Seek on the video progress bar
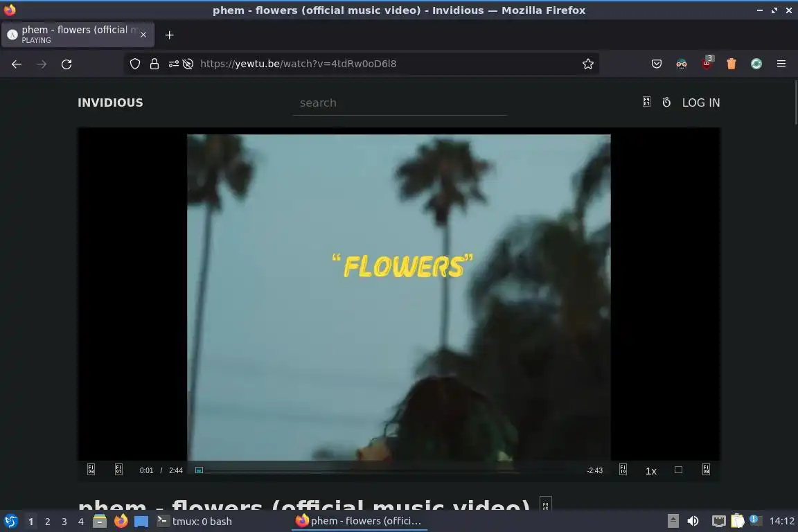The image size is (798, 532). click(x=389, y=470)
